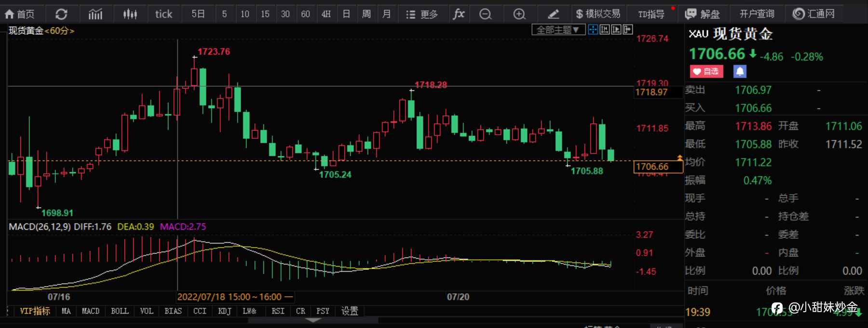Click the chart exit arrow icon
This screenshot has height=328, width=868.
click(x=628, y=30)
